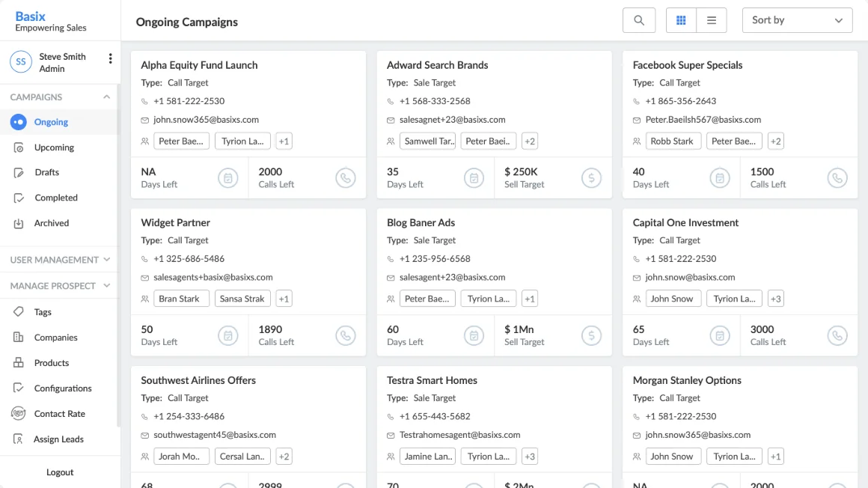Image resolution: width=868 pixels, height=488 pixels.
Task: Click phone number +1 655-443-5682
Action: click(435, 417)
